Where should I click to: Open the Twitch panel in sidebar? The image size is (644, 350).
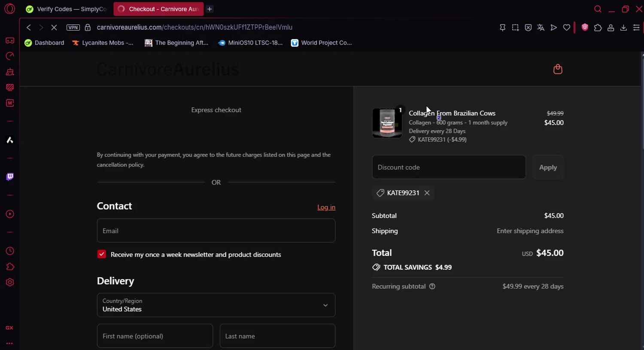pyautogui.click(x=10, y=177)
